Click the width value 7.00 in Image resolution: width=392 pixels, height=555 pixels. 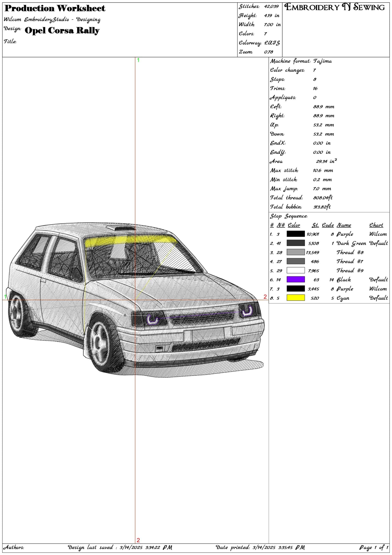[272, 25]
